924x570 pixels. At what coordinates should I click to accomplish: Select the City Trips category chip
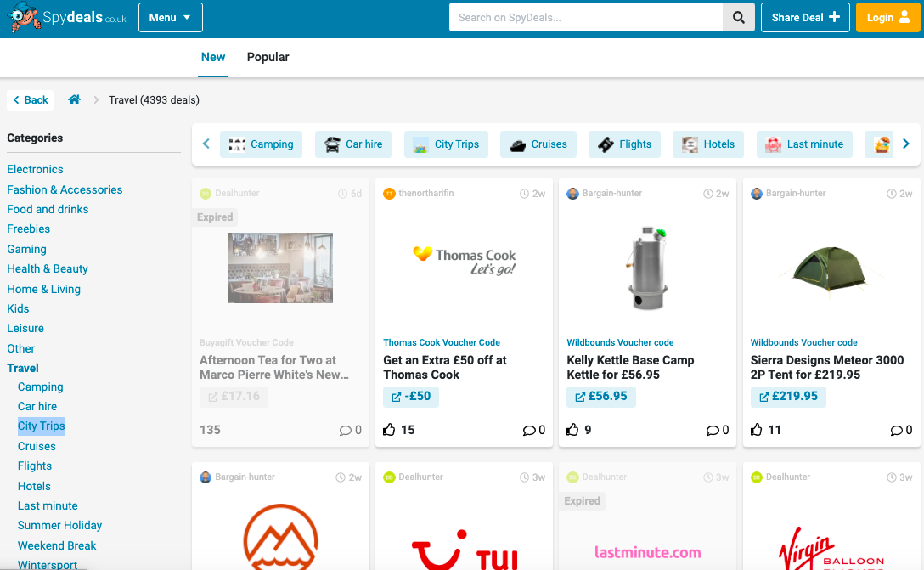[x=446, y=144]
